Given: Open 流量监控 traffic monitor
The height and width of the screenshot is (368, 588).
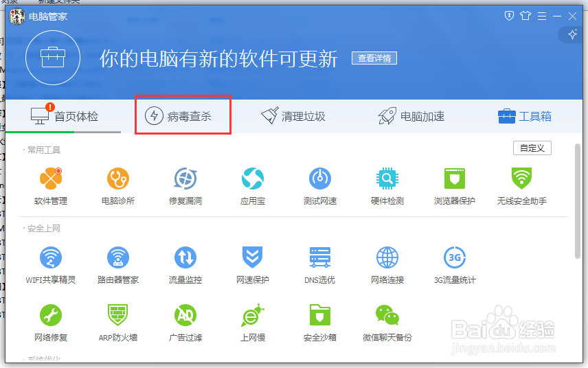Looking at the screenshot, I should pos(185,265).
